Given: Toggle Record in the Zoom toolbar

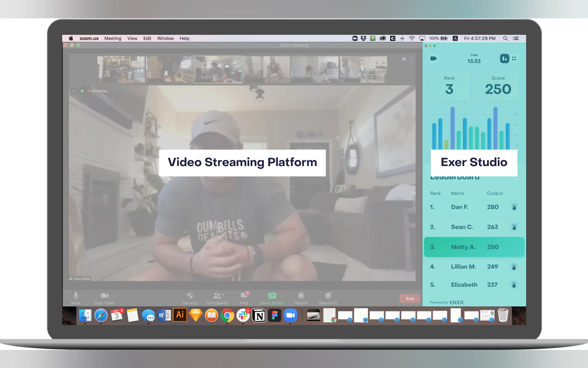Looking at the screenshot, I should point(301,298).
